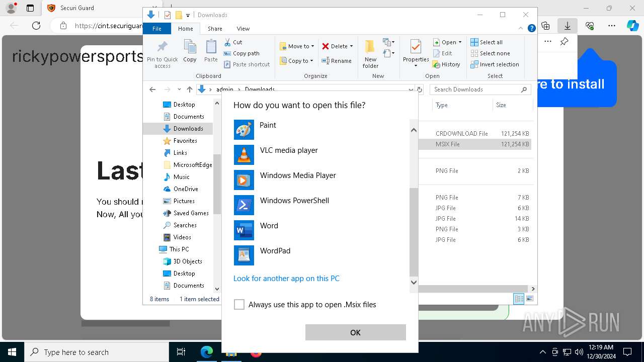Open the Open dropdown in ribbon

click(x=460, y=42)
